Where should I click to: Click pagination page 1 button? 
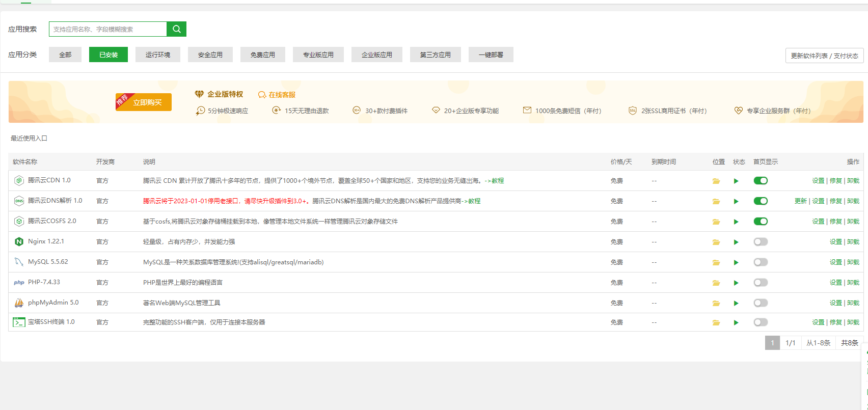coord(772,343)
